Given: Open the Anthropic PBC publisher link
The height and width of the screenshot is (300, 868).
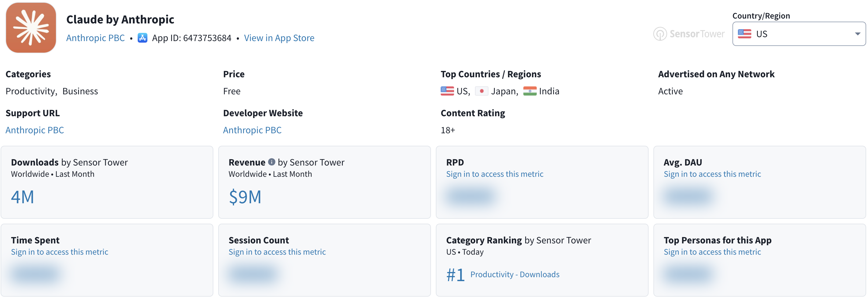Looking at the screenshot, I should 95,38.
